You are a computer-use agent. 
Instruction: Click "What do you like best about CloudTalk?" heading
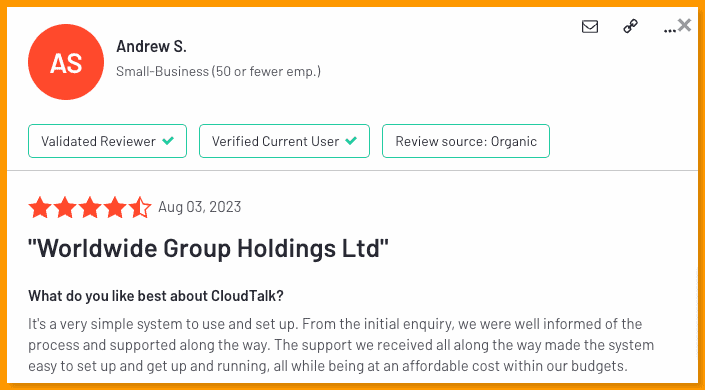(x=156, y=296)
